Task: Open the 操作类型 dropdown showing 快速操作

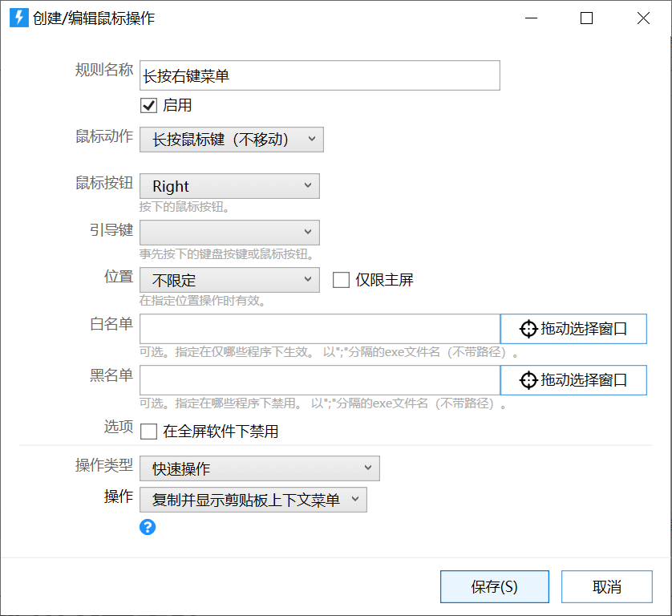Action: coord(260,468)
